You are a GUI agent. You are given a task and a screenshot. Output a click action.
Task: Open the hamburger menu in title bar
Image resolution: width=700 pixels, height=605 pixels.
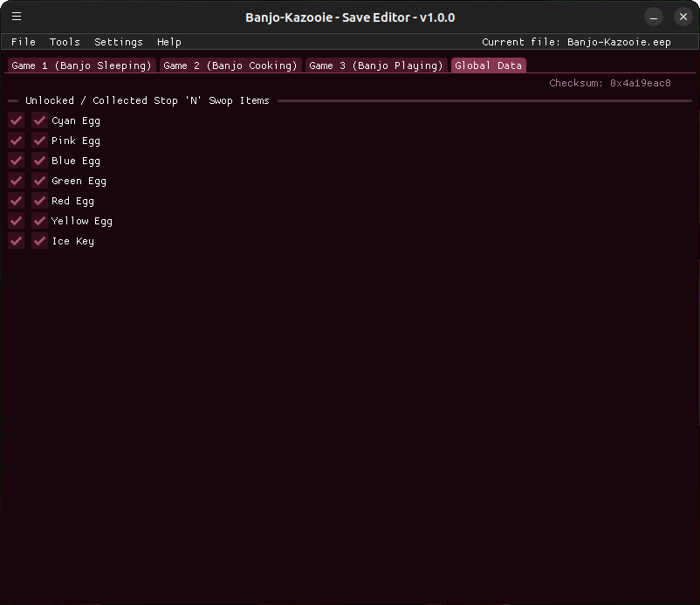(17, 17)
